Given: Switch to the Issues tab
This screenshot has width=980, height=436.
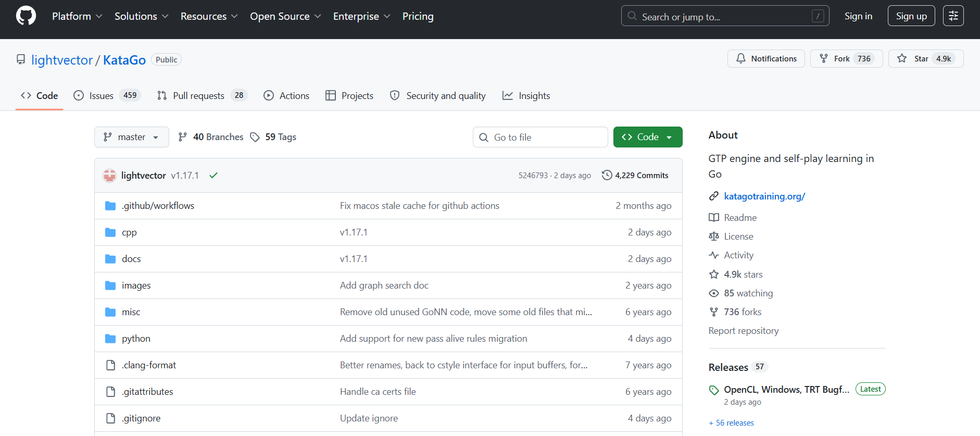Looking at the screenshot, I should (107, 95).
